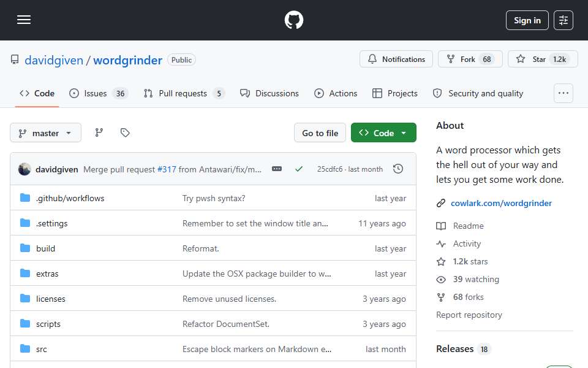Open the 'Remove unused licenses.' commit
588x368 pixels.
tap(229, 299)
